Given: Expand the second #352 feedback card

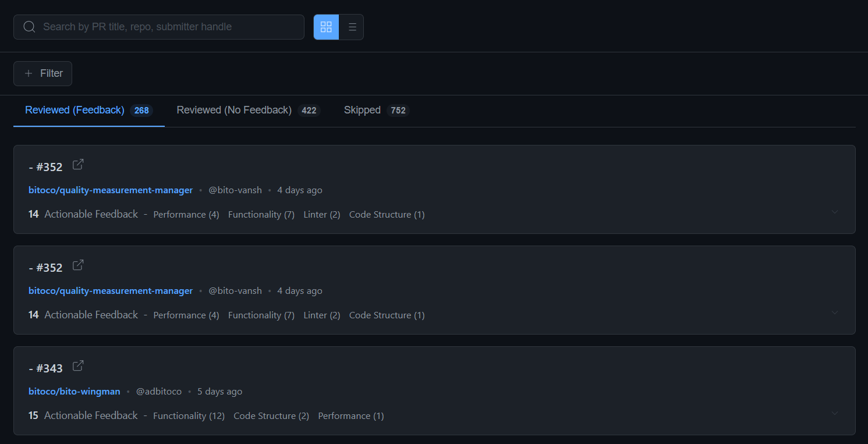Looking at the screenshot, I should coord(834,312).
